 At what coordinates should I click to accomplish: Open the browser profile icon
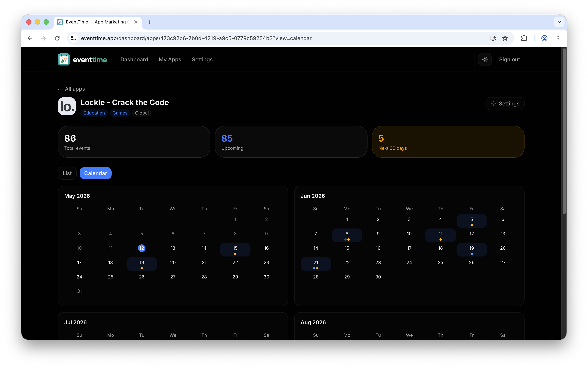[x=544, y=38]
